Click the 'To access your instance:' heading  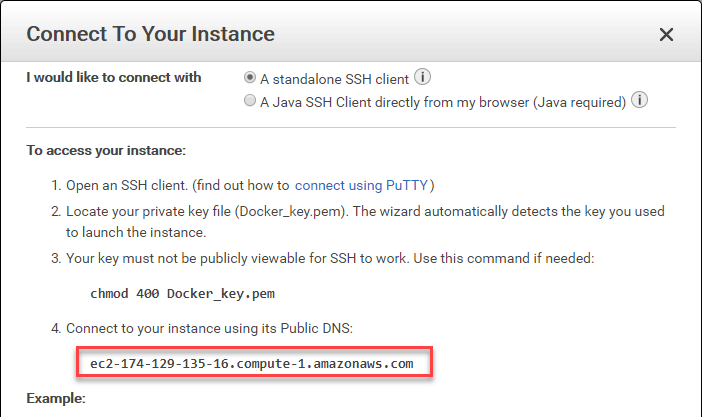coord(107,151)
